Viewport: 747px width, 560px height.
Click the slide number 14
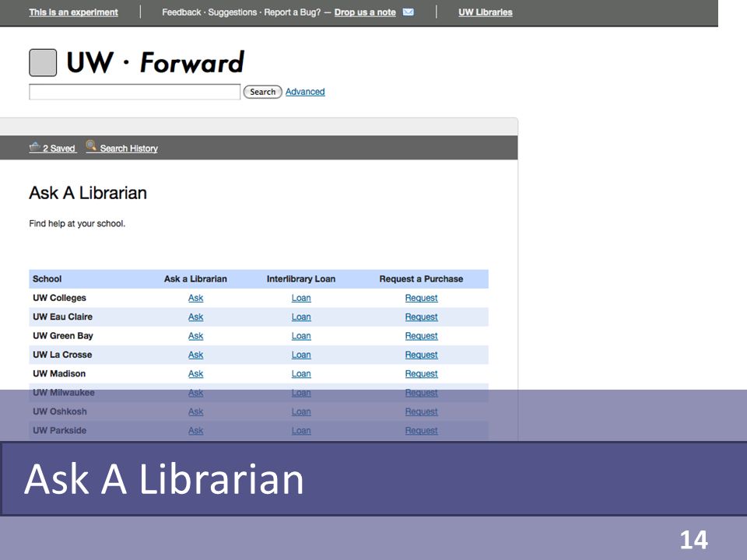[693, 541]
